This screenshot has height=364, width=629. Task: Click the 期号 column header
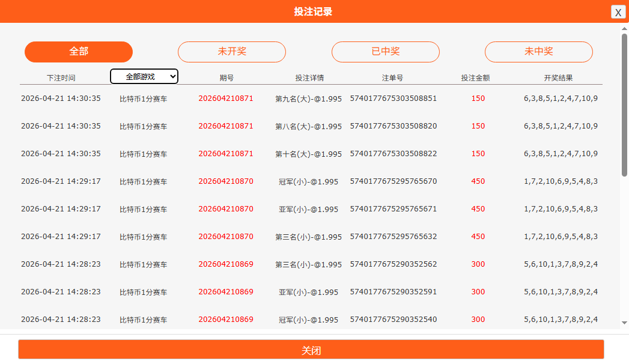[x=226, y=78]
